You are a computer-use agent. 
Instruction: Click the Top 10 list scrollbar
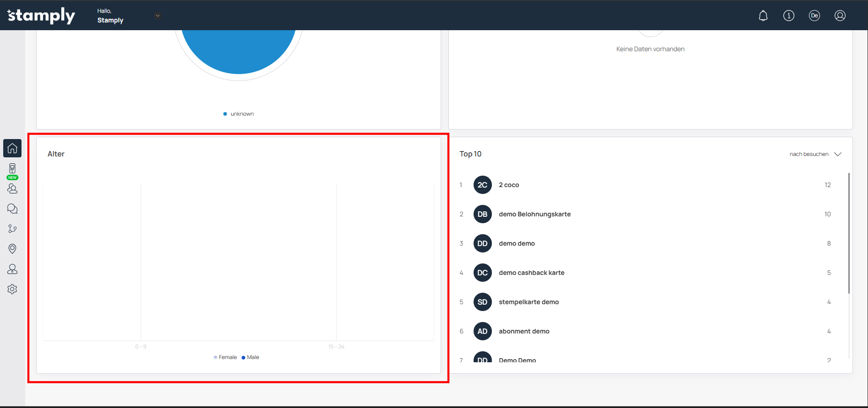coord(849,233)
